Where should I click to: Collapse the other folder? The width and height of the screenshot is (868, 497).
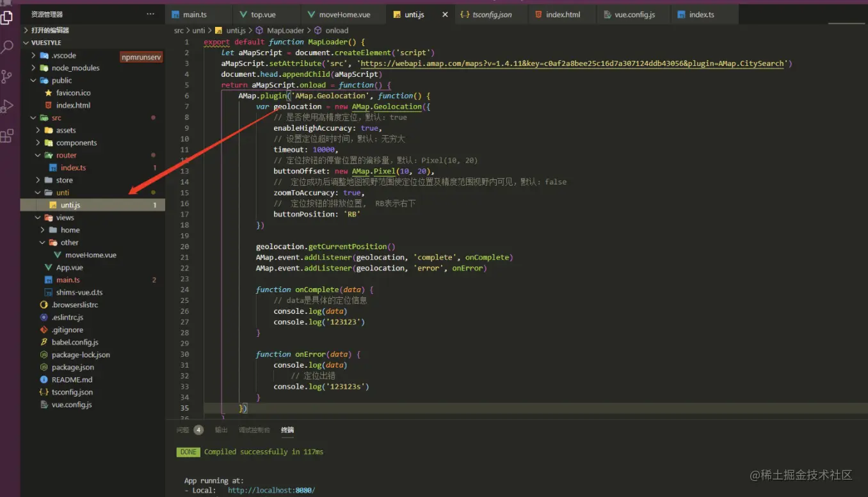point(69,242)
